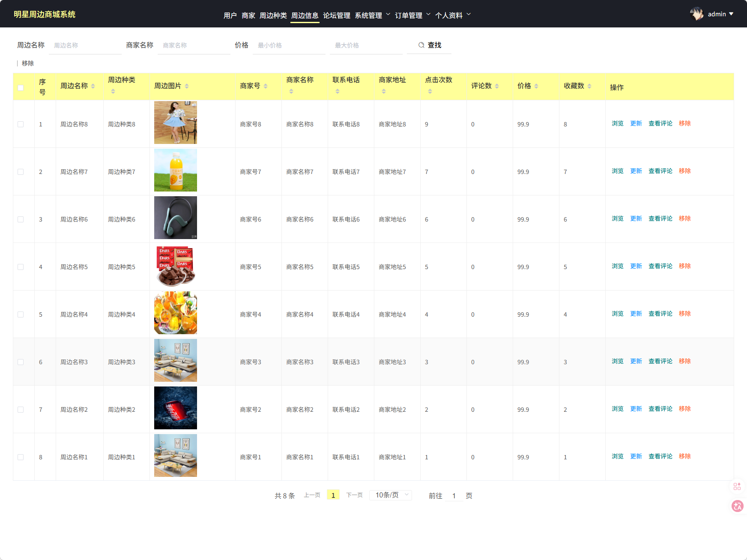Sort by 商家地址 column arrows
This screenshot has width=747, height=560.
(384, 91)
